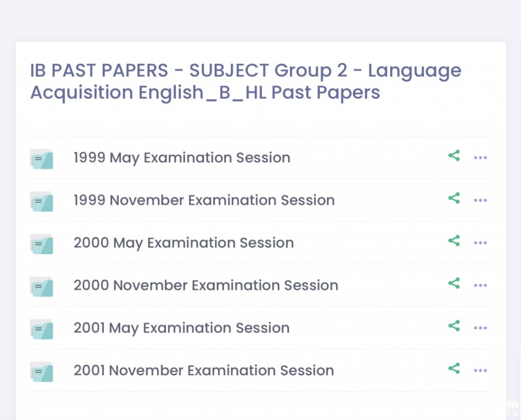Open more options for 2000 May session
This screenshot has height=420, width=521.
(x=480, y=243)
